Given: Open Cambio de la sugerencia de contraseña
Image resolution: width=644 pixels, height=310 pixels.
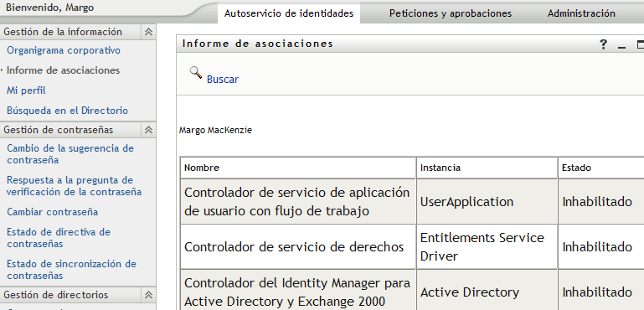Looking at the screenshot, I should coord(70,154).
